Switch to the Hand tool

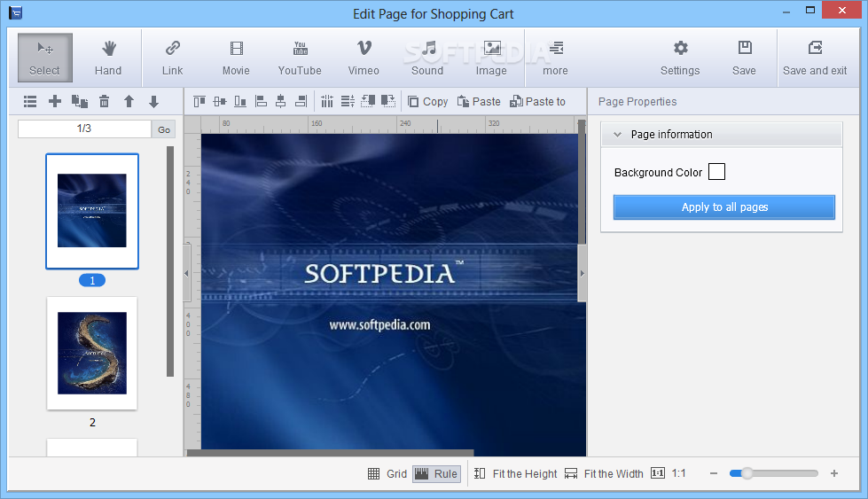coord(108,58)
